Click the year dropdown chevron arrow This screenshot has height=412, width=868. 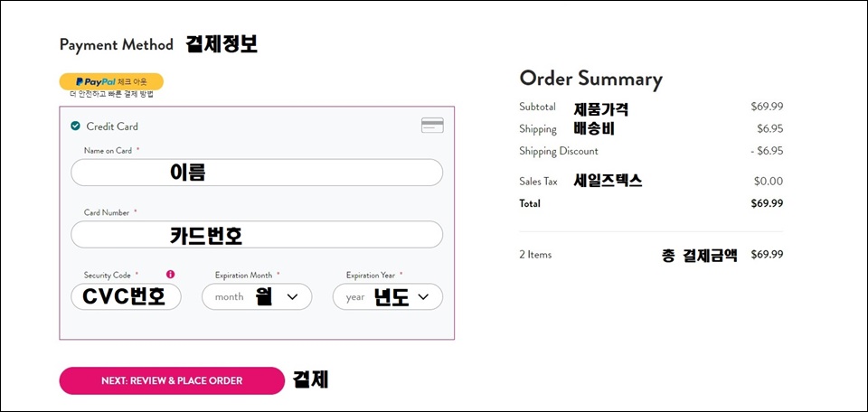point(423,297)
